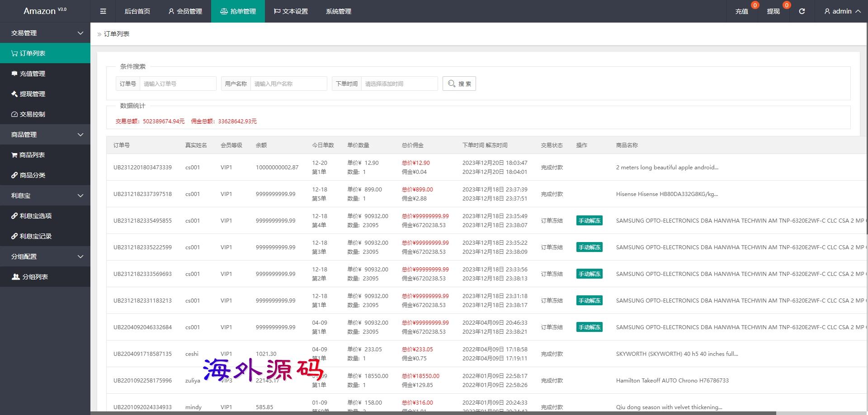The width and height of the screenshot is (868, 415).
Task: Click the refresh icon in top bar
Action: click(802, 11)
